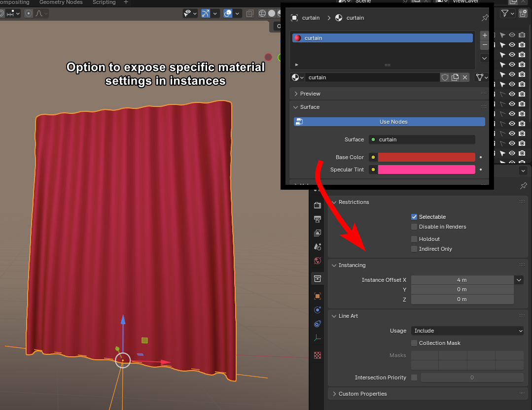
Task: Click the Instance Offset Z field
Action: tap(462, 299)
